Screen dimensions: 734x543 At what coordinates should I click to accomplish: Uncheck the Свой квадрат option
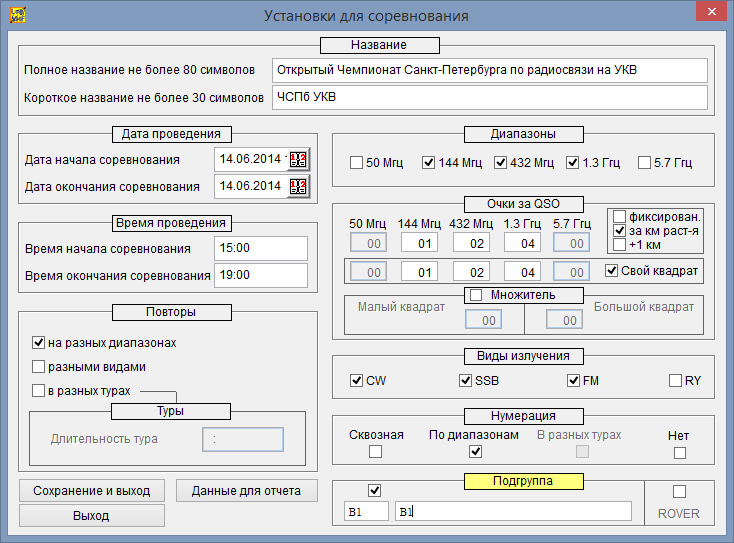coord(612,270)
